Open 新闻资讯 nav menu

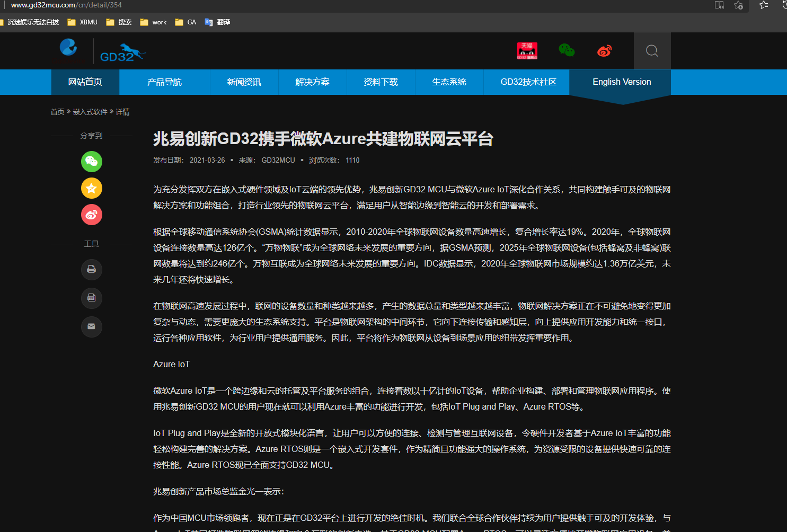(244, 82)
